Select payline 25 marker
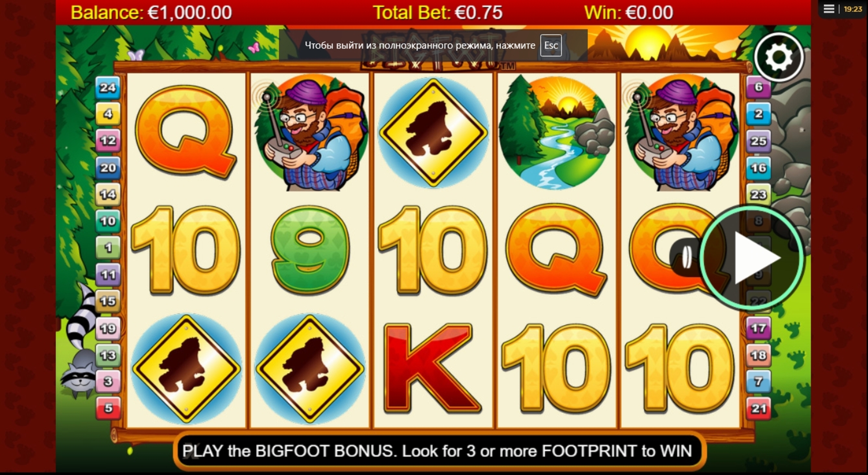Viewport: 868px width, 475px height. 758,141
